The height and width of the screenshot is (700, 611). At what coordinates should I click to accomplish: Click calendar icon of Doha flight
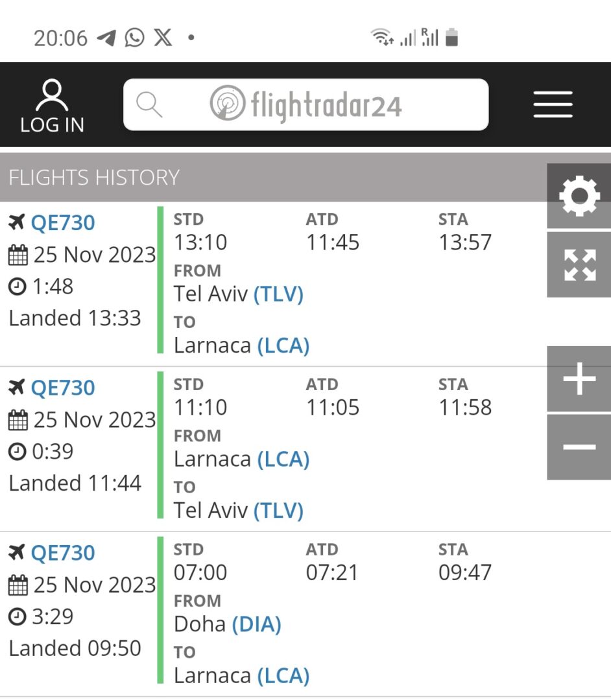[18, 585]
